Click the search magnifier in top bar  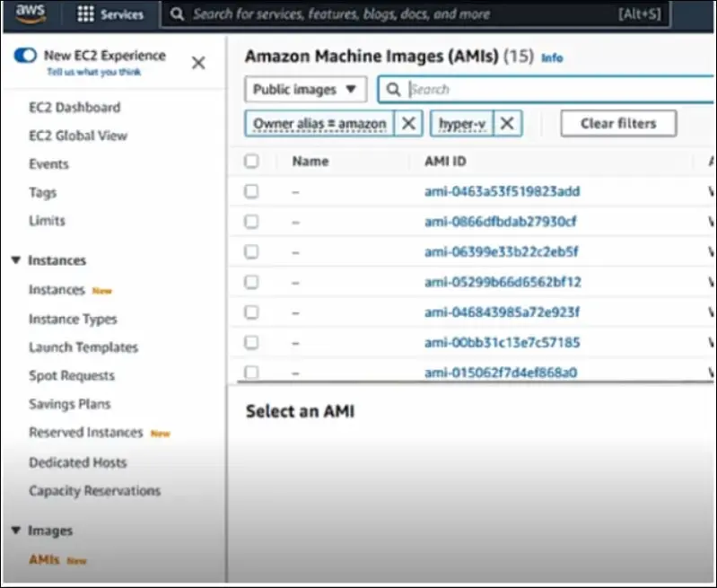coord(177,14)
